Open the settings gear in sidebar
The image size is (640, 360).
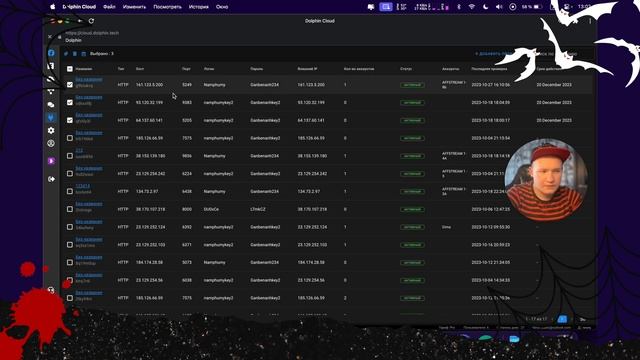[51, 131]
